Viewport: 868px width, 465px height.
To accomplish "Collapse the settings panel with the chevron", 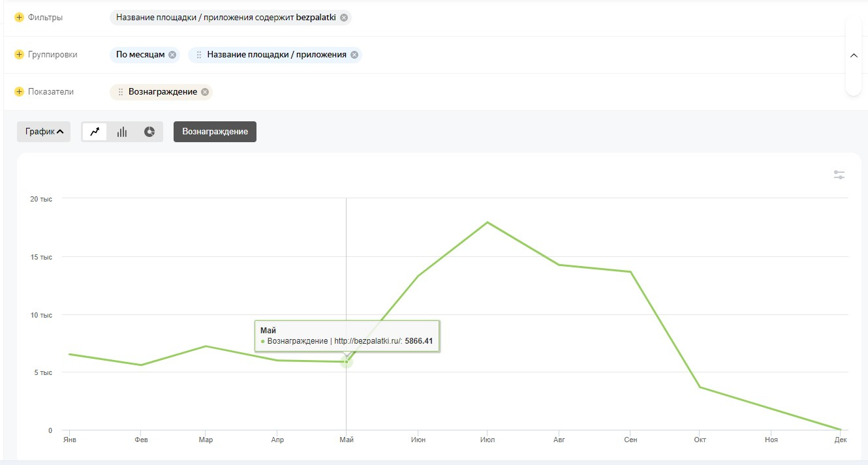I will click(x=854, y=55).
